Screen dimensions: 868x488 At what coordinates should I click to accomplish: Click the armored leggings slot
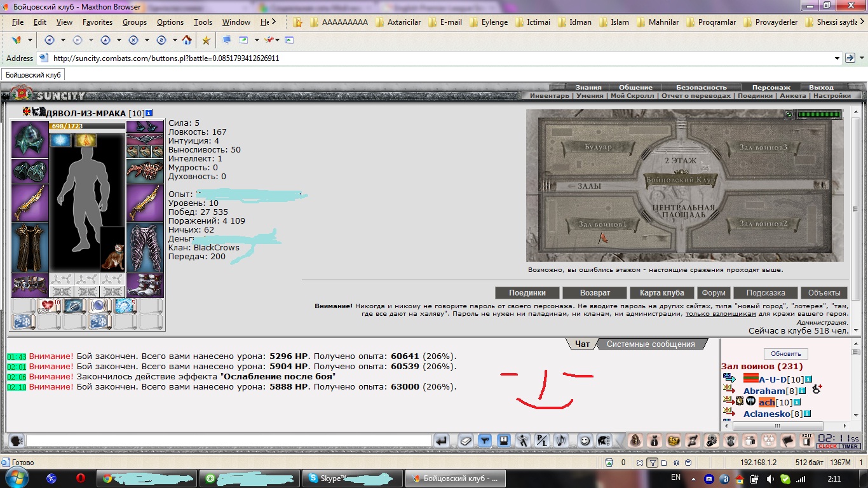[x=145, y=247]
